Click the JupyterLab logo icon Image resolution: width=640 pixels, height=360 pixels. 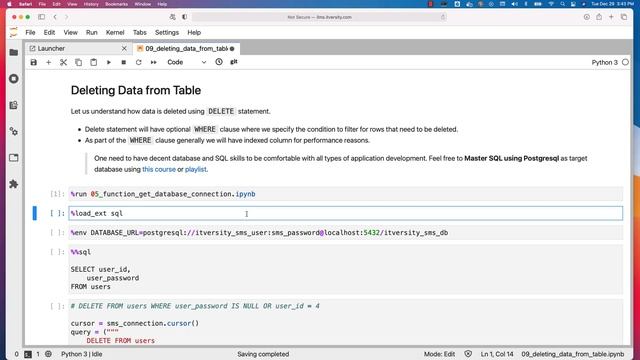[13, 32]
